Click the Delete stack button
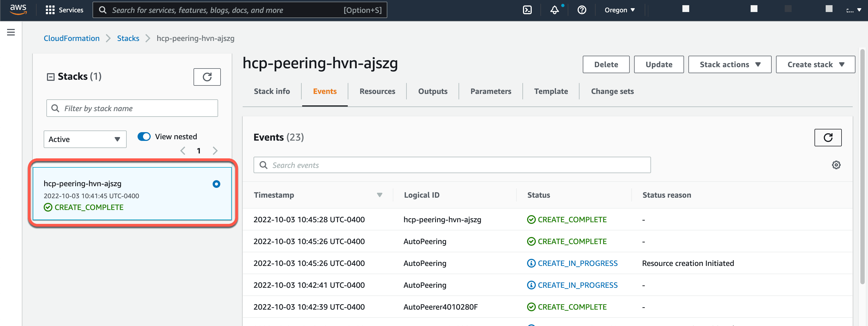 pos(606,64)
